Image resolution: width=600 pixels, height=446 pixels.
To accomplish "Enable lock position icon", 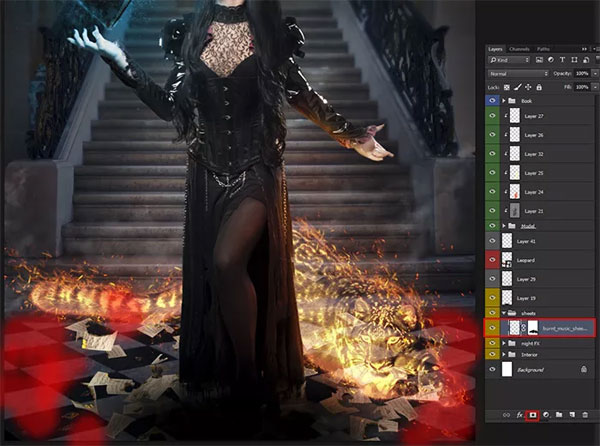I will (528, 87).
